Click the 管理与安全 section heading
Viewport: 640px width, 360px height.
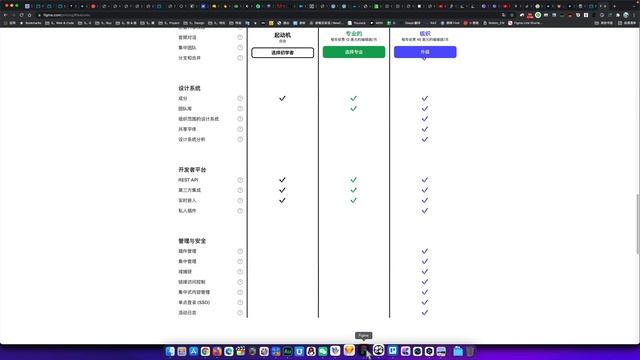192,241
